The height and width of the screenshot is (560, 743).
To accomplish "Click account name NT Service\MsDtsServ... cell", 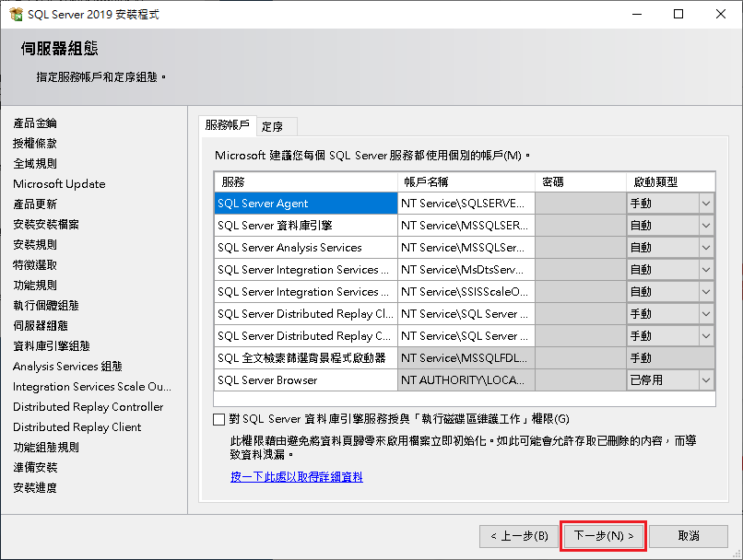I will click(x=466, y=270).
